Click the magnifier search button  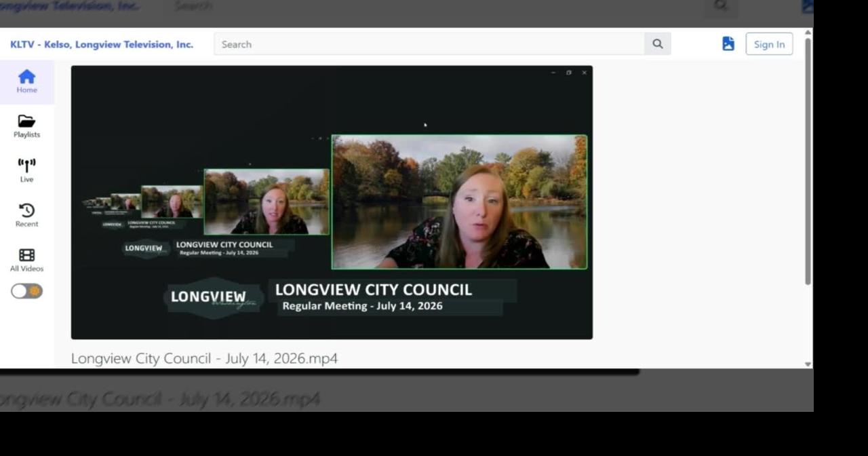[658, 44]
